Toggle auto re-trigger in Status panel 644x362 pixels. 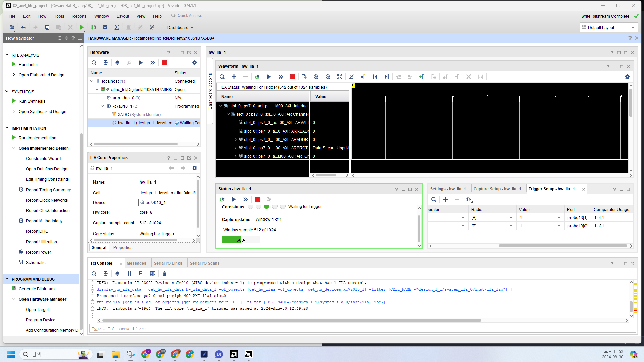point(222,199)
